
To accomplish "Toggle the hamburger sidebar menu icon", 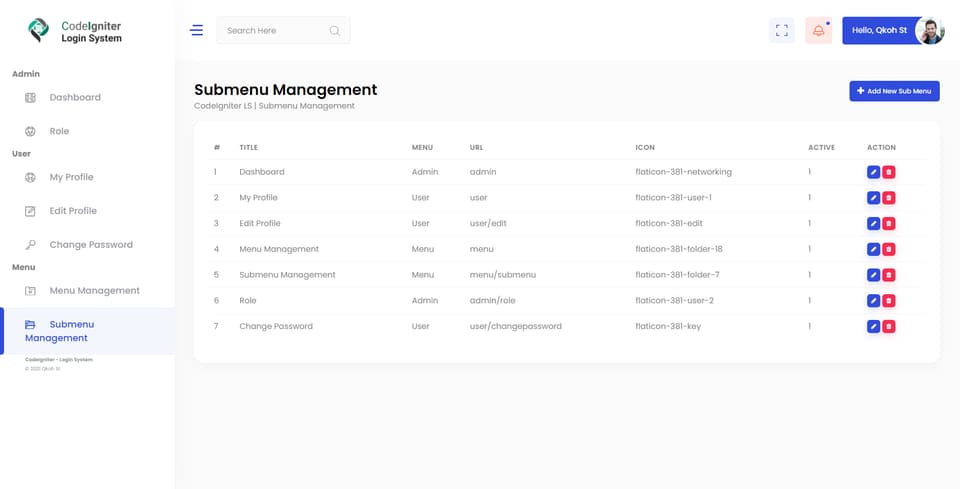I will pyautogui.click(x=197, y=30).
